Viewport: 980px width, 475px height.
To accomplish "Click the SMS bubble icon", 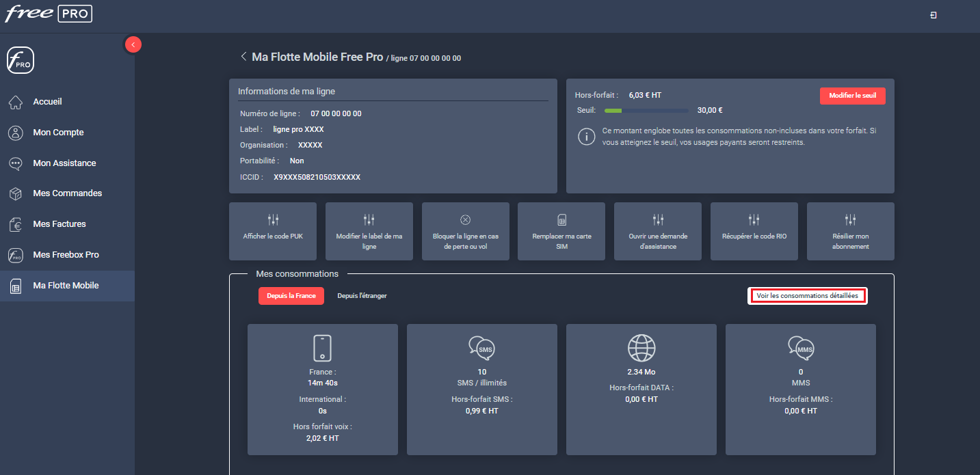I will click(x=481, y=348).
